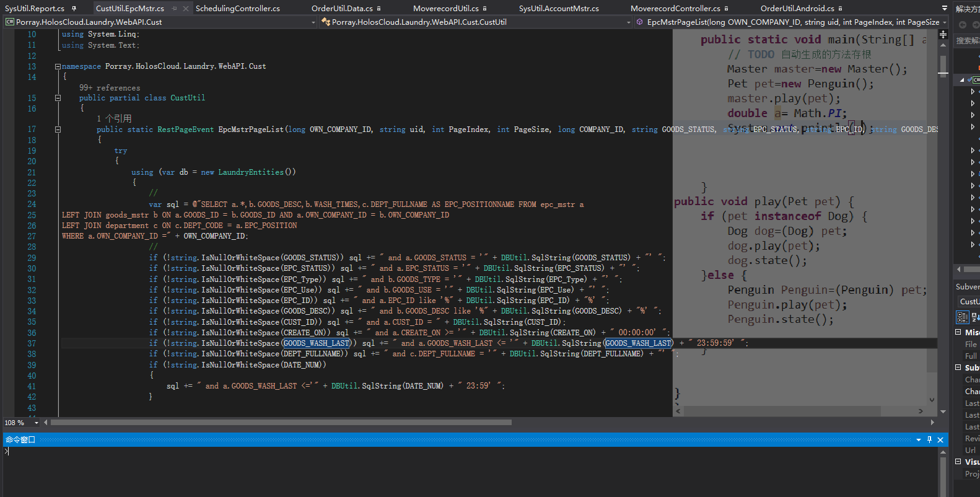Click the Solution Explorer search box

click(x=968, y=41)
